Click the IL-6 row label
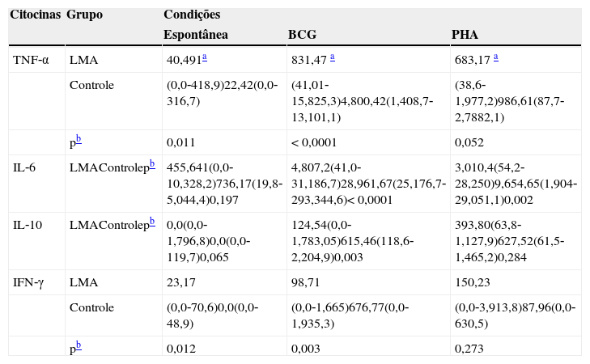 25,167
